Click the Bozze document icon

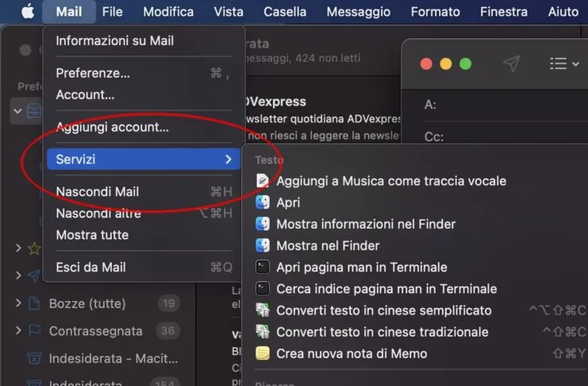(x=34, y=303)
